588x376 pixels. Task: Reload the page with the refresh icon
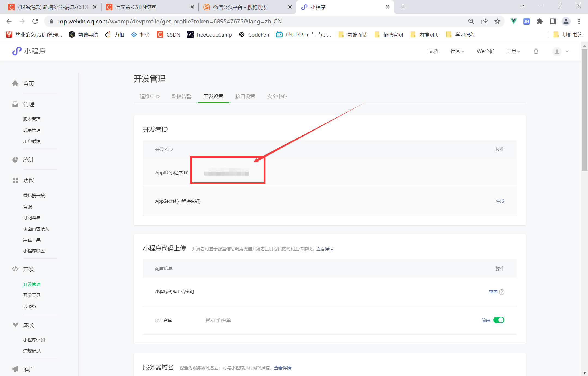pos(35,21)
